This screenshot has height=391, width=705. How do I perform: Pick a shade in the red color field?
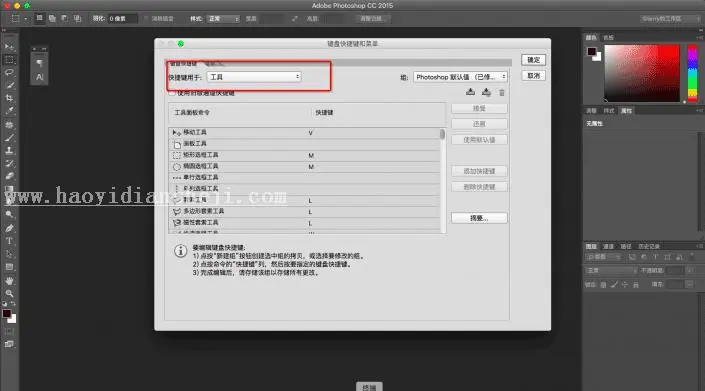pyautogui.click(x=642, y=73)
